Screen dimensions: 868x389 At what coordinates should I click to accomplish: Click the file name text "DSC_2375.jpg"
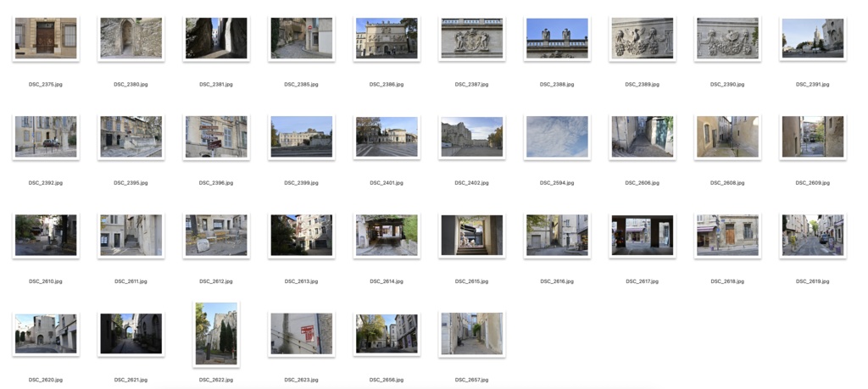[x=46, y=85]
